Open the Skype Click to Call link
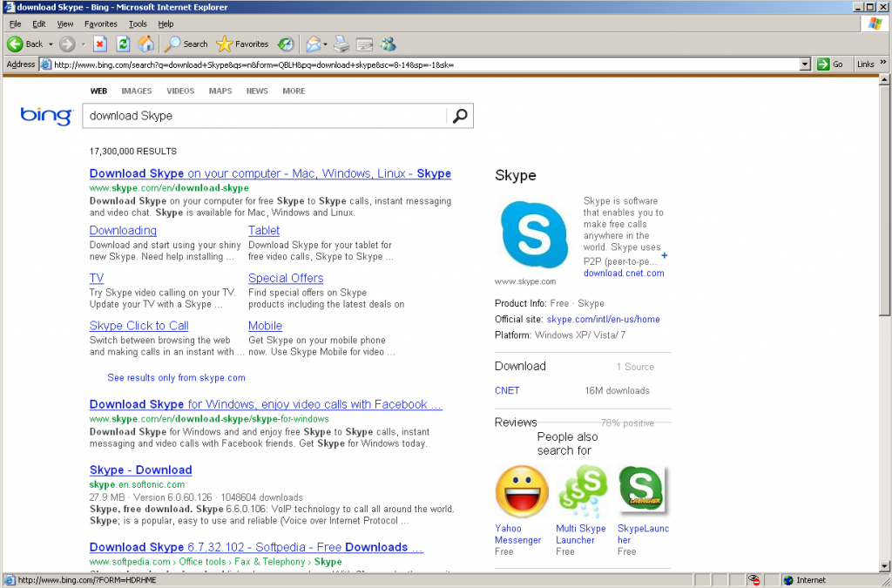Viewport: 892px width, 588px height. 139,326
